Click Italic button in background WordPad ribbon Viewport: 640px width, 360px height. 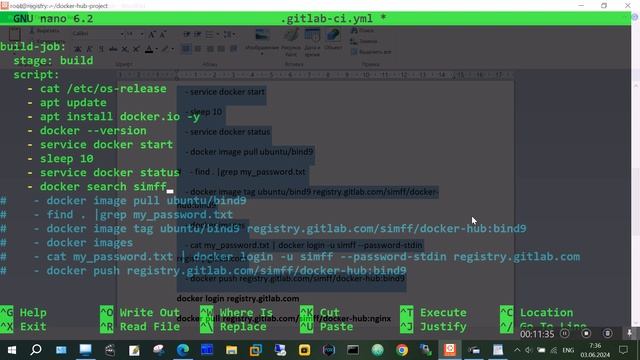89,49
